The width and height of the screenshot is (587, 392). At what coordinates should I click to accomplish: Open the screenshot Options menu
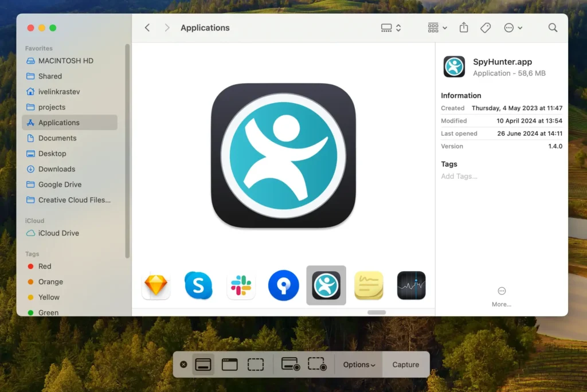click(x=359, y=364)
